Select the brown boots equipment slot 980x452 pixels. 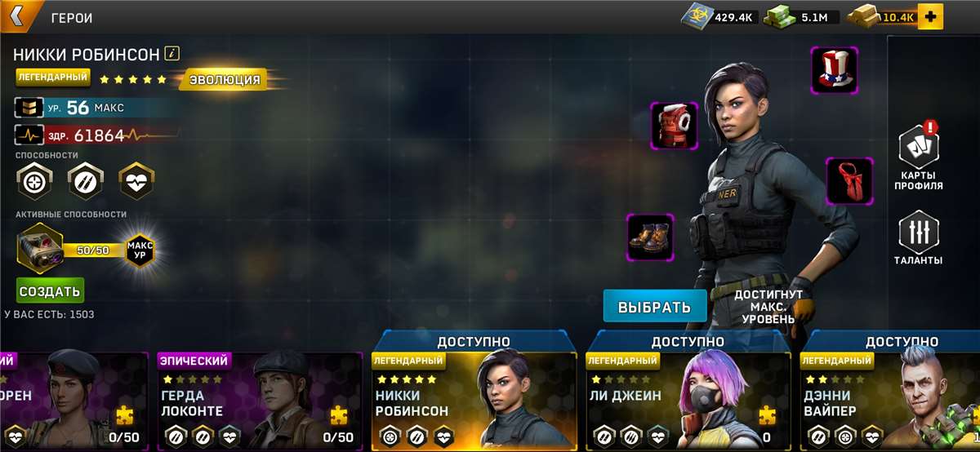pos(650,237)
